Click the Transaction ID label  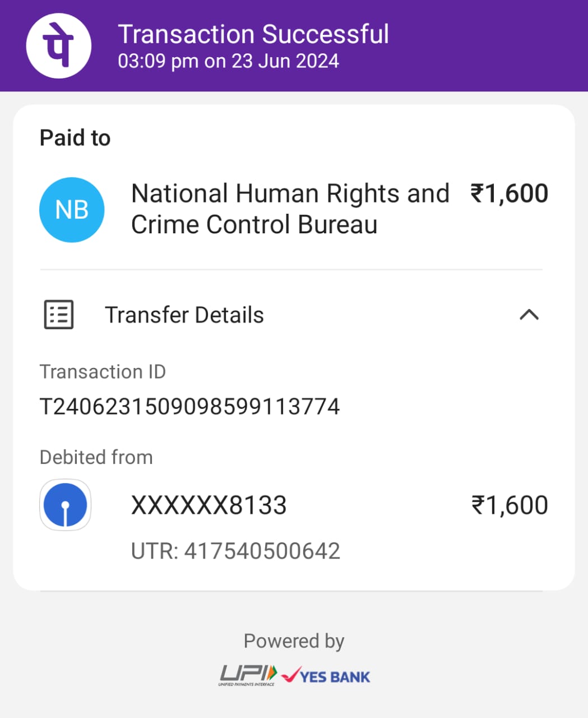(x=103, y=372)
